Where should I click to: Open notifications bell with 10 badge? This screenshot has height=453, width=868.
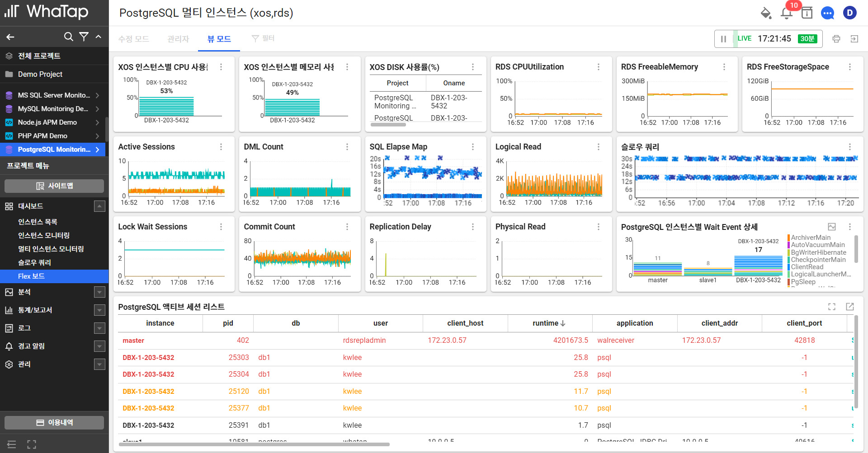pos(787,13)
